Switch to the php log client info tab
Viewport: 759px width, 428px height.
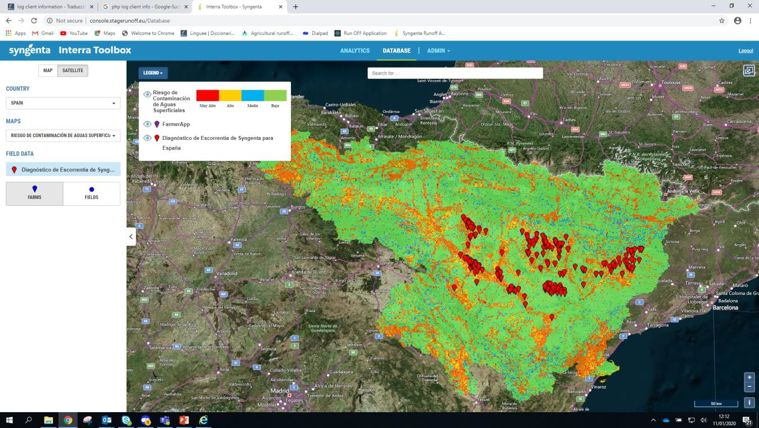tap(145, 7)
